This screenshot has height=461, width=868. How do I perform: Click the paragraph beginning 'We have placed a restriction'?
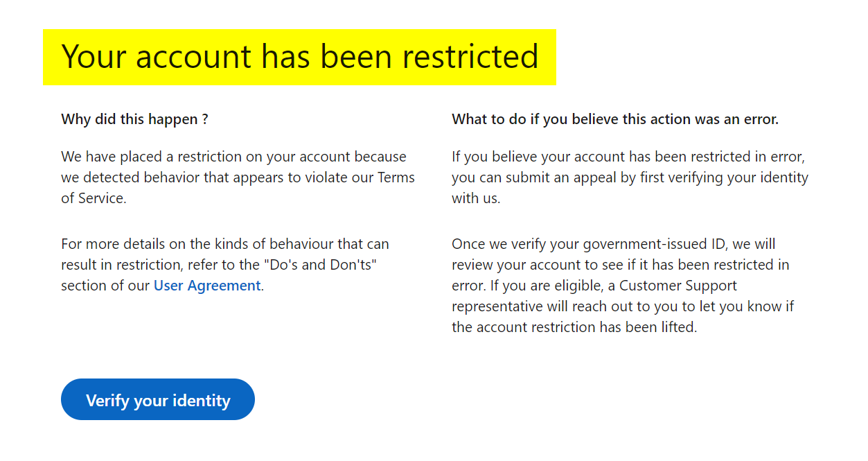tap(238, 177)
